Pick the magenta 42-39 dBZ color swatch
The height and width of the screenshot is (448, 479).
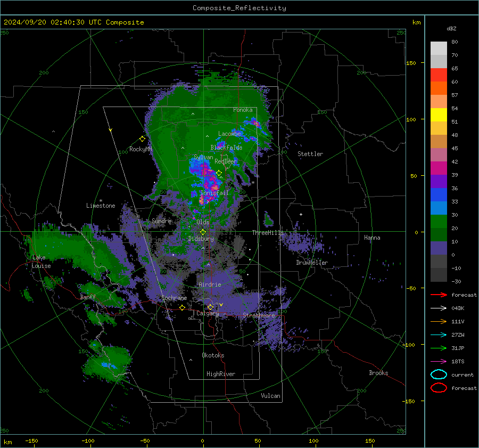click(x=439, y=168)
